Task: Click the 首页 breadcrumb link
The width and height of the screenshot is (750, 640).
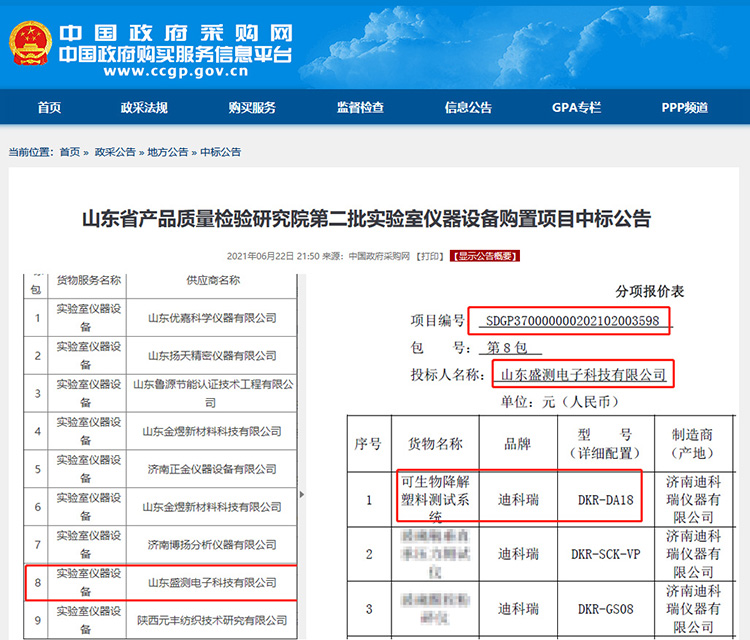Action: pos(69,152)
